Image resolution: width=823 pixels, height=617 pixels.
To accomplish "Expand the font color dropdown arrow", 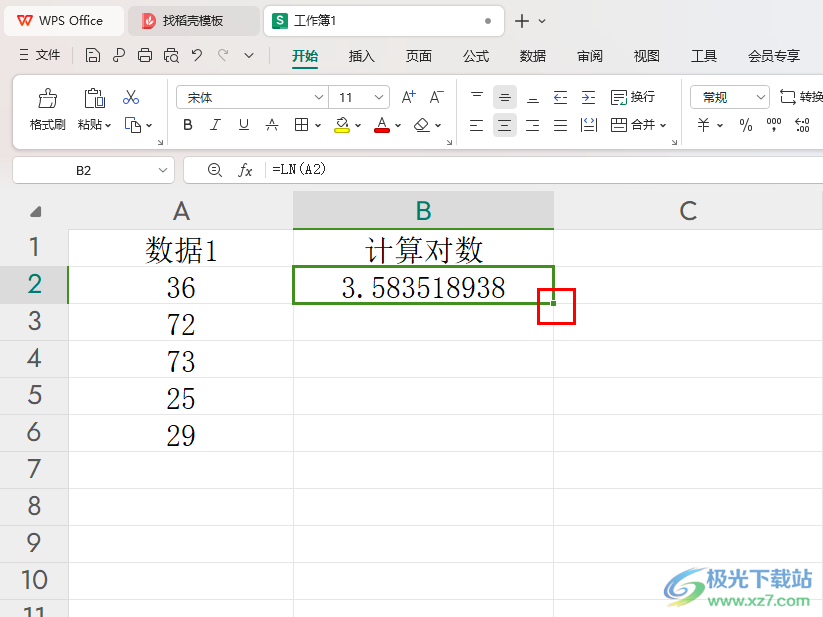I will pos(398,125).
